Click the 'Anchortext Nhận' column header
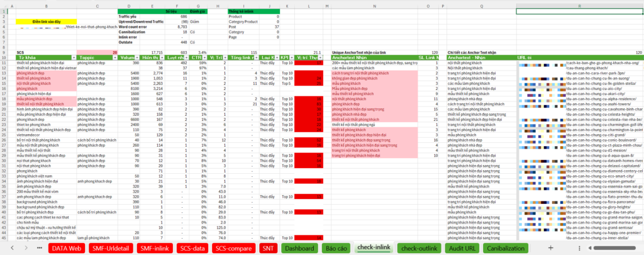Image resolution: width=644 pixels, height=255 pixels. pyautogui.click(x=375, y=58)
